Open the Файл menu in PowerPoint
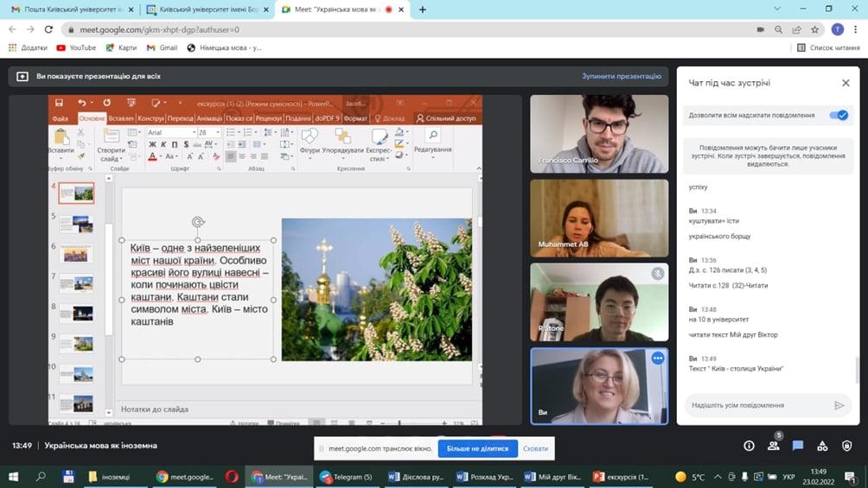868x488 pixels. coord(60,118)
